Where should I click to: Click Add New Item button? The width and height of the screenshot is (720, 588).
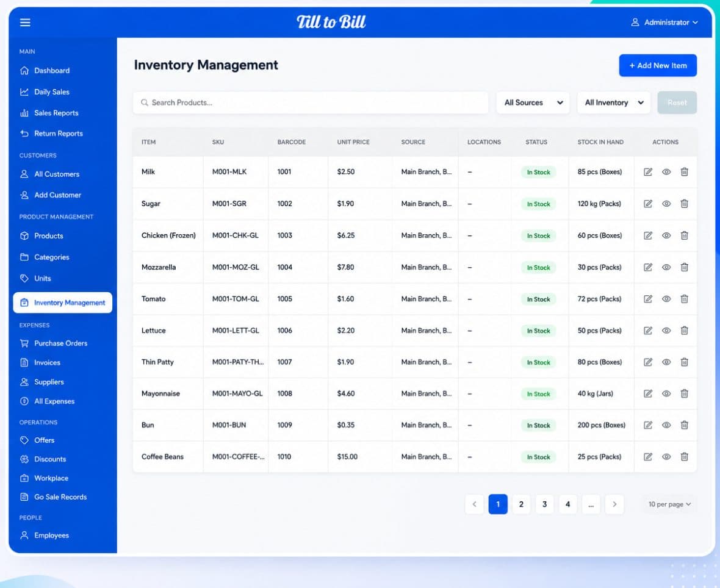pos(658,66)
